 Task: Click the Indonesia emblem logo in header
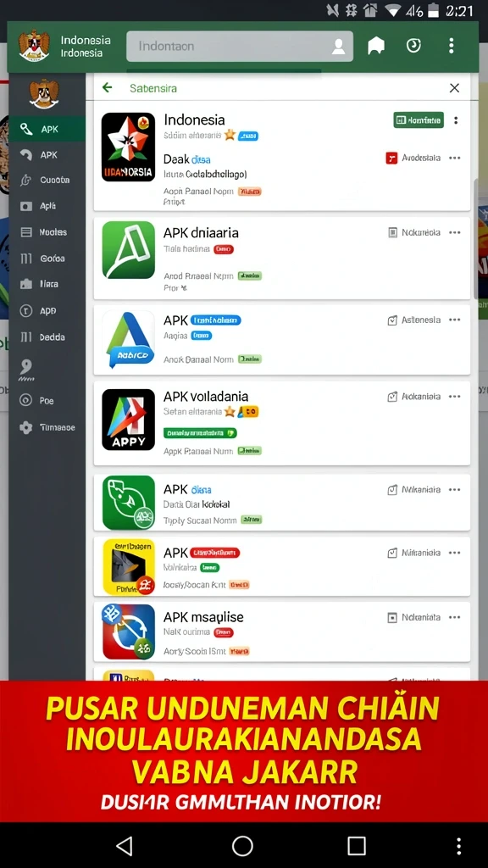(x=34, y=46)
